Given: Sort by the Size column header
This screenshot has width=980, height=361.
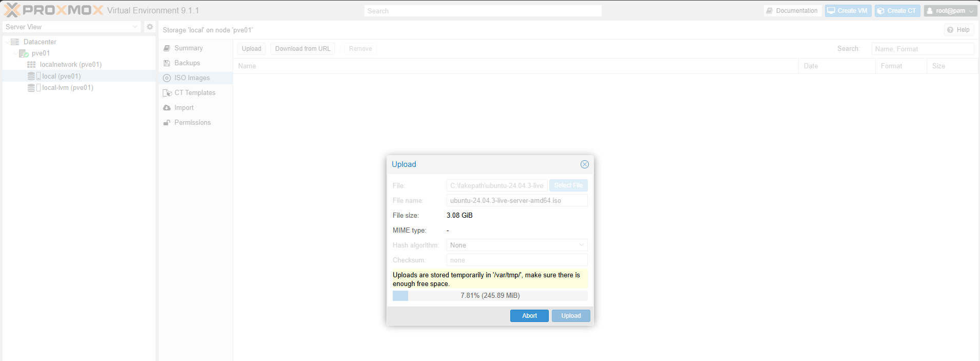Looking at the screenshot, I should point(952,66).
